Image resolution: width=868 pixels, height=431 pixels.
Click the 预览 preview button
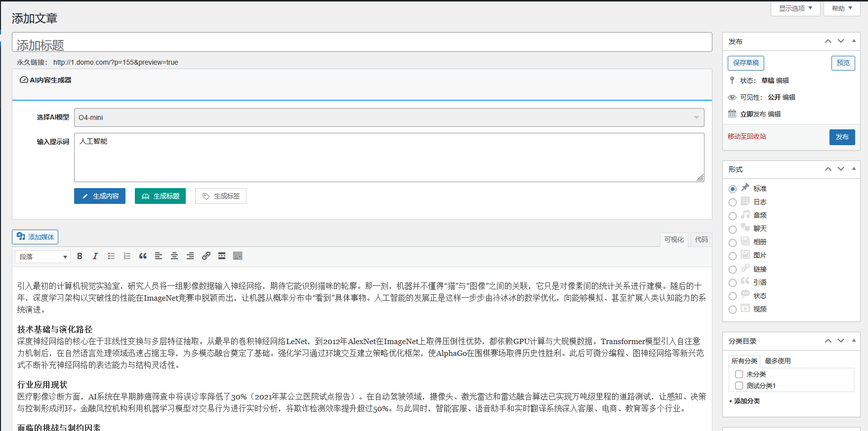(843, 63)
